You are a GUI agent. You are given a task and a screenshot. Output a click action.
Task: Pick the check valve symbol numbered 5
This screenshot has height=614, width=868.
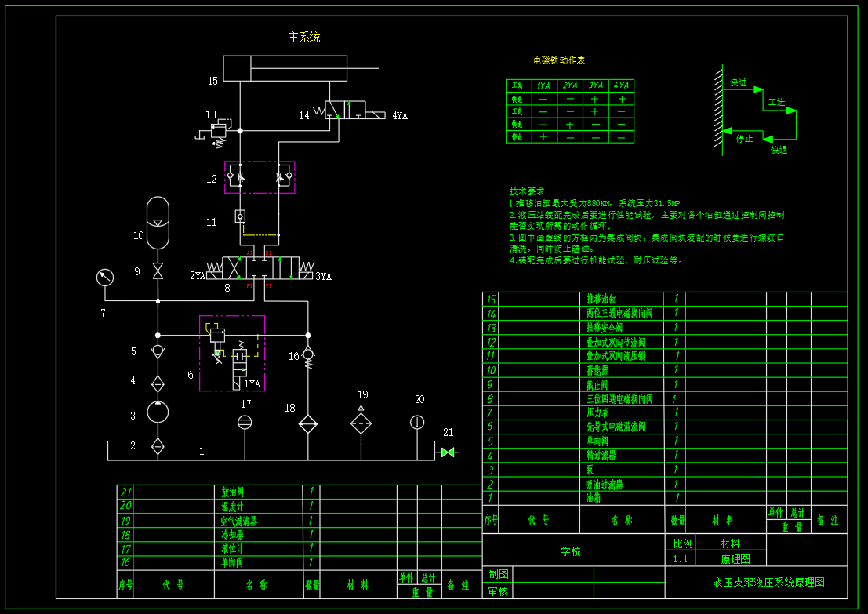coord(158,351)
